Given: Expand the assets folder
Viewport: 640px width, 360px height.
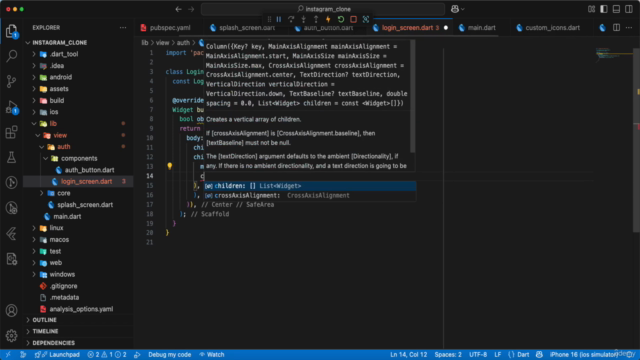Looking at the screenshot, I should (59, 89).
